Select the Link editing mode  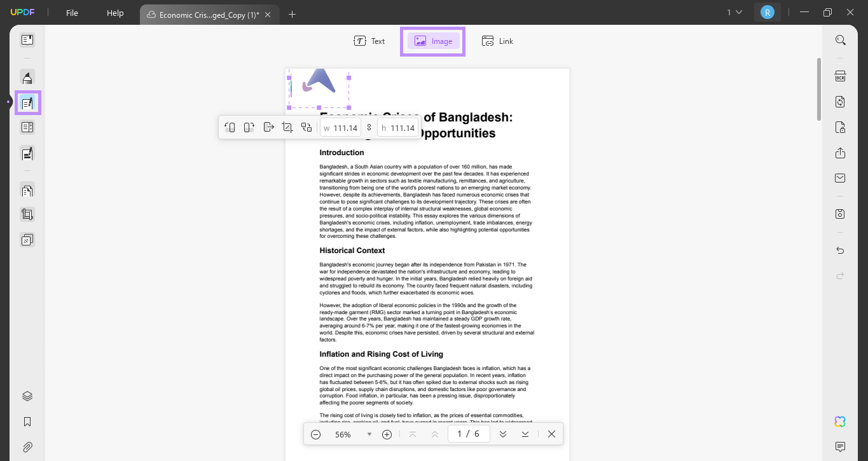point(497,41)
